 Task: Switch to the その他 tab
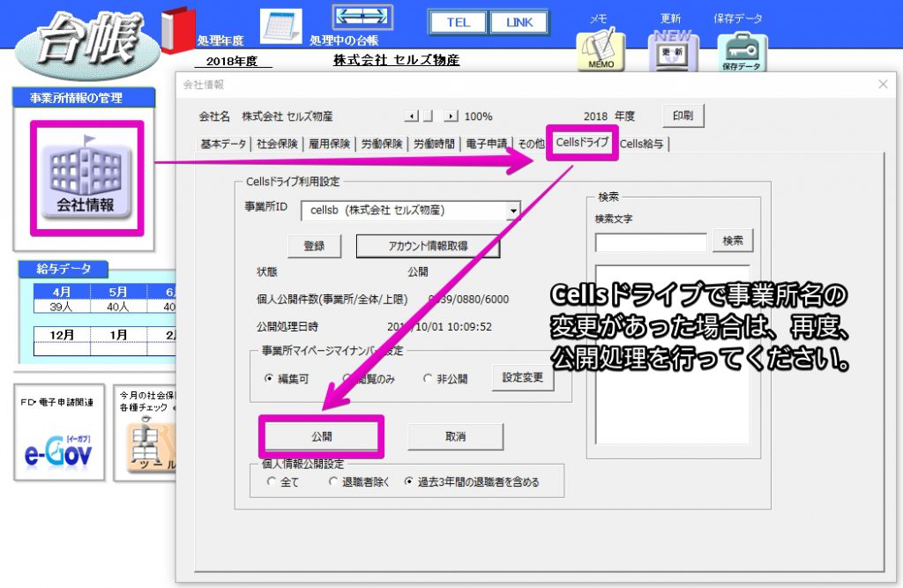[530, 144]
